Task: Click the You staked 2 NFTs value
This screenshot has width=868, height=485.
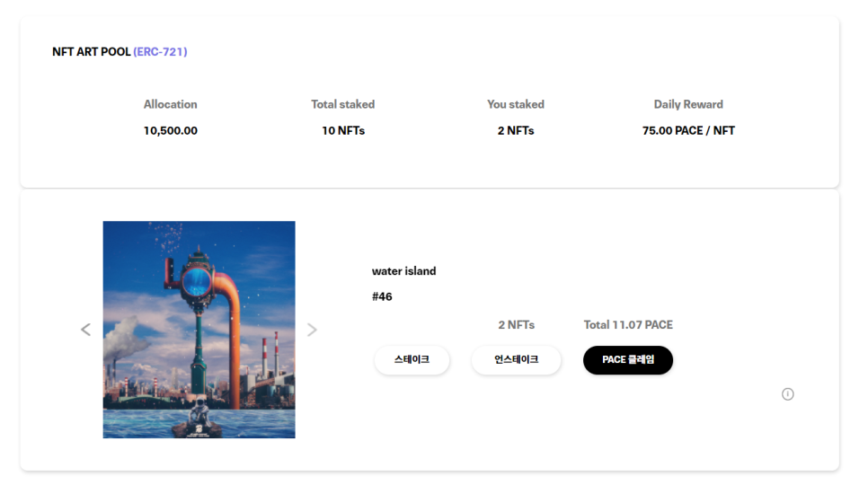Action: click(516, 130)
